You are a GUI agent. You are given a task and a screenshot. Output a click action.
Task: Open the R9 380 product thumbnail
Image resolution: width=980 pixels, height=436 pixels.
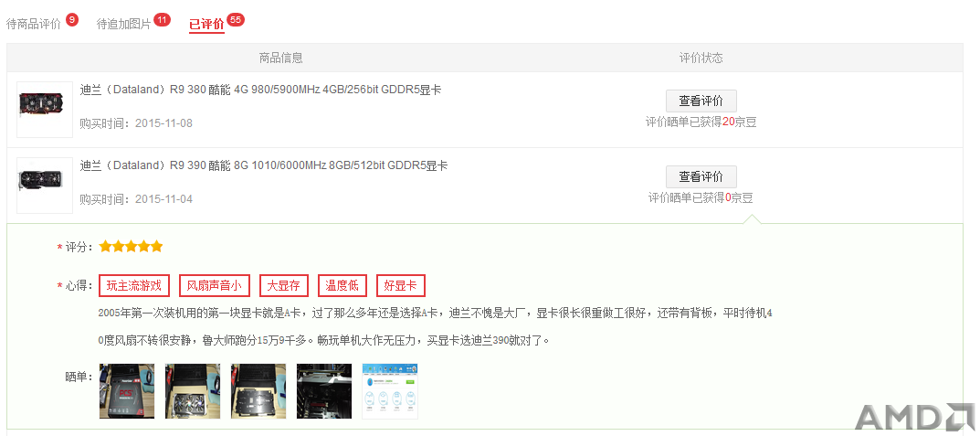[x=45, y=110]
